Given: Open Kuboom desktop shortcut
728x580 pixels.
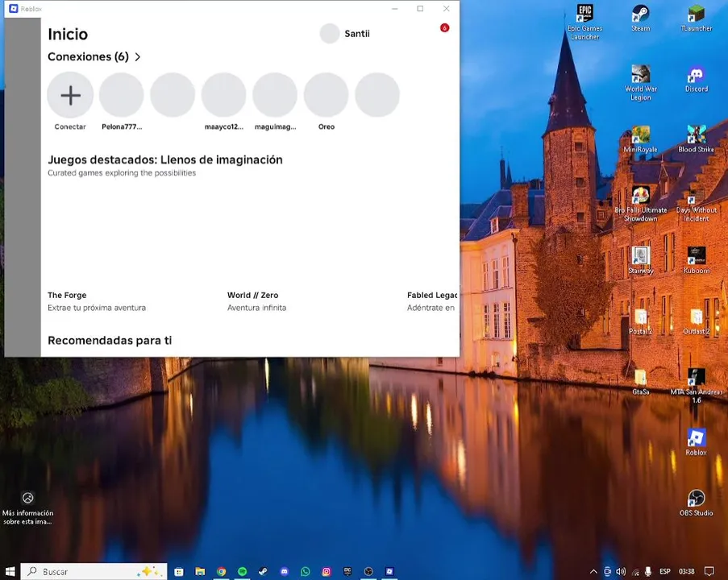Looking at the screenshot, I should tap(696, 260).
